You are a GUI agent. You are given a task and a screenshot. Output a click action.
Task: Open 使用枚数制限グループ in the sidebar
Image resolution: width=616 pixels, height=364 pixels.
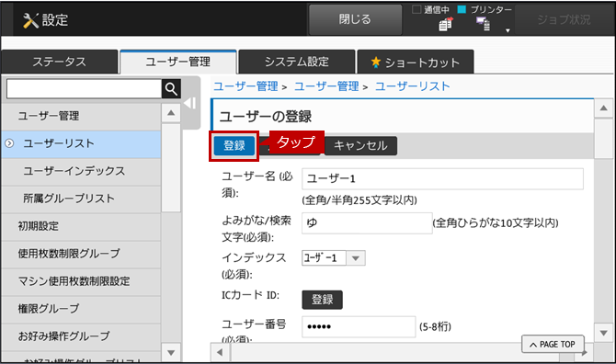pos(81,254)
